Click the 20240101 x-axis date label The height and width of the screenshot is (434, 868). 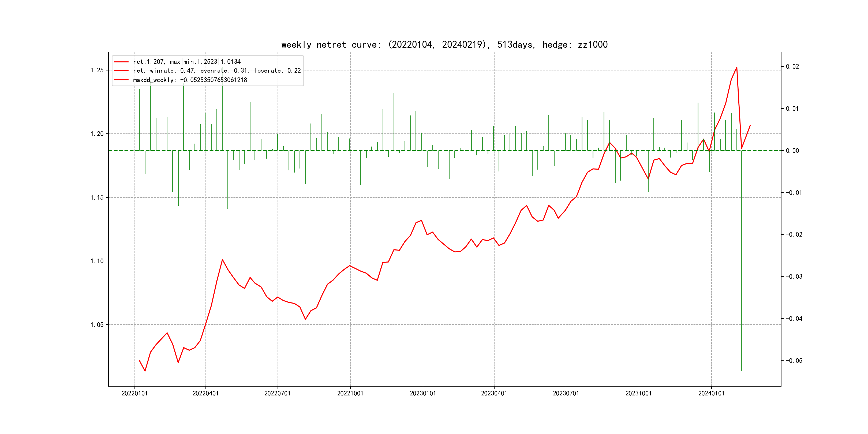click(x=711, y=394)
